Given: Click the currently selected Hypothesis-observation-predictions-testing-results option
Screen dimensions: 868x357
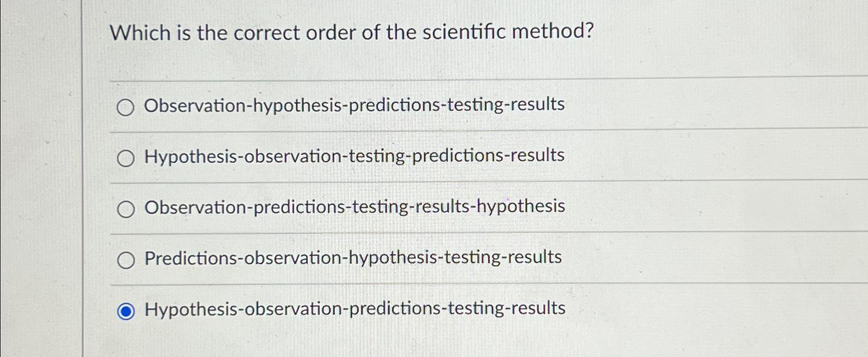Looking at the screenshot, I should tap(125, 309).
